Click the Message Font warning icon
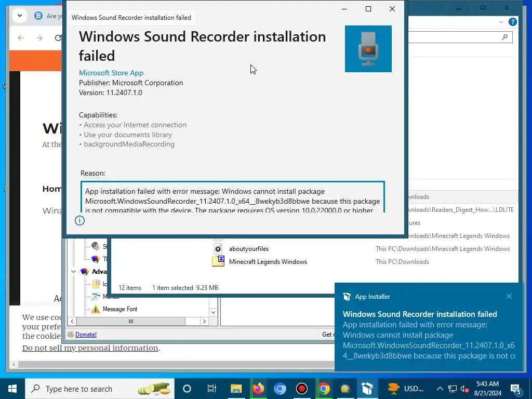 click(96, 309)
